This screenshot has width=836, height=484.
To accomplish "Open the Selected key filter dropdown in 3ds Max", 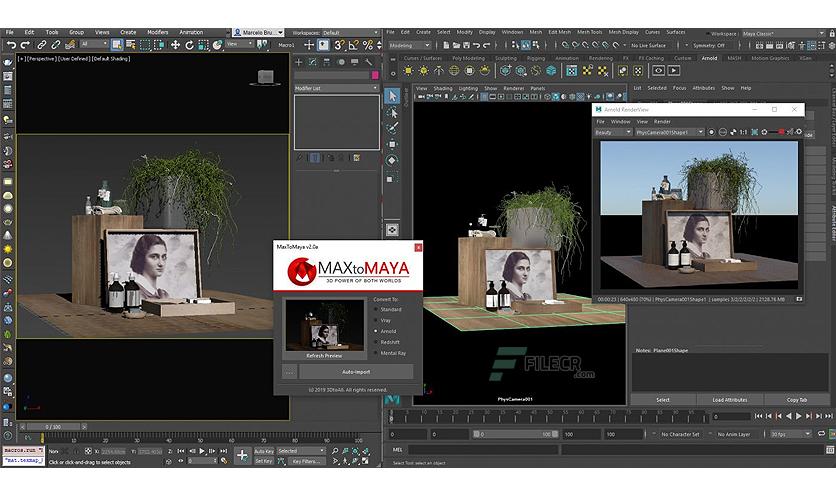I will (x=301, y=451).
